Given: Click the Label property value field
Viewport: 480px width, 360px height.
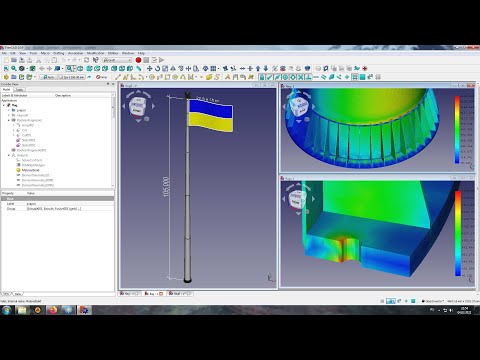Looking at the screenshot, I should pos(70,203).
